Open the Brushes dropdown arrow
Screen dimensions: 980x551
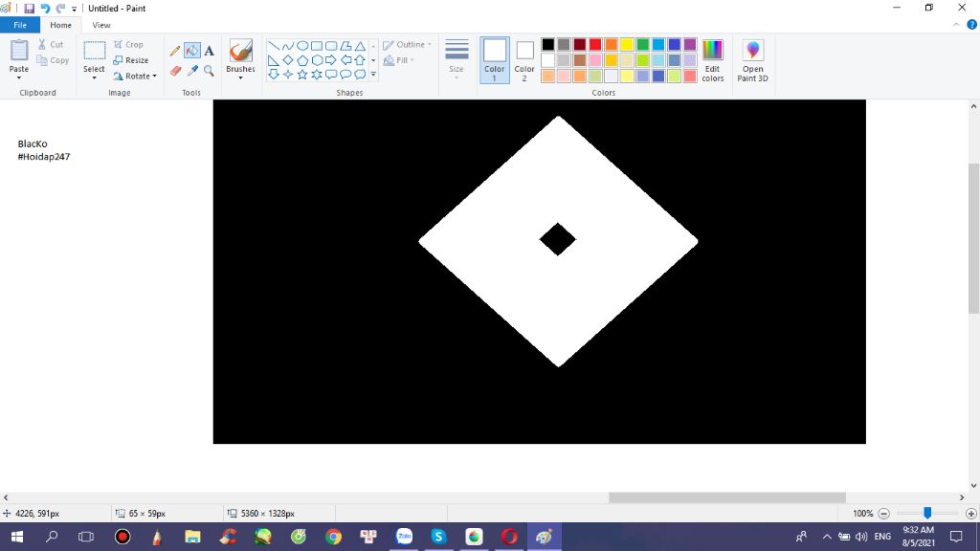click(x=240, y=78)
